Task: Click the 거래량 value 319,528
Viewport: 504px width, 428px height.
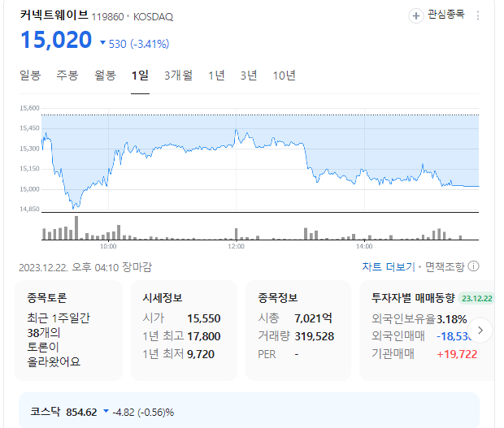Action: click(x=315, y=336)
